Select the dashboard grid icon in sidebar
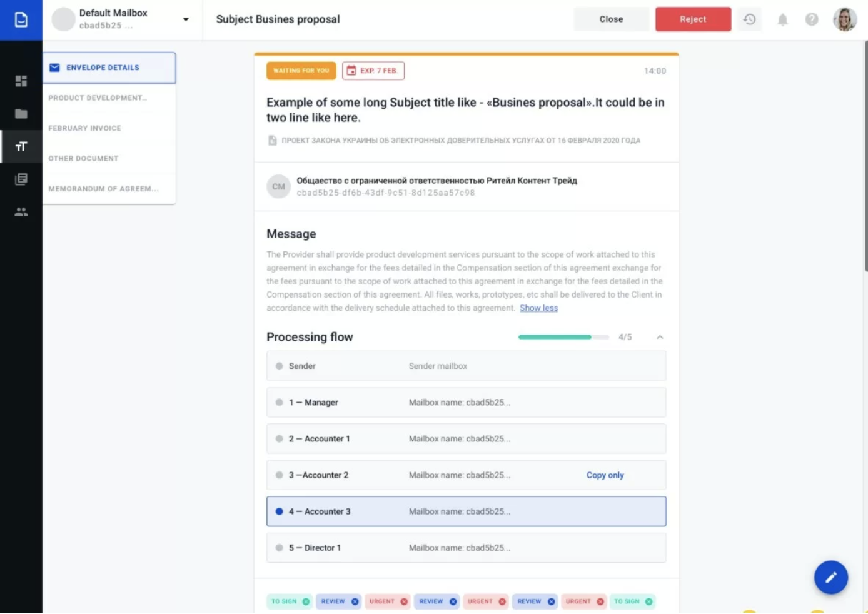Screen dimensions: 868x614 pos(21,81)
